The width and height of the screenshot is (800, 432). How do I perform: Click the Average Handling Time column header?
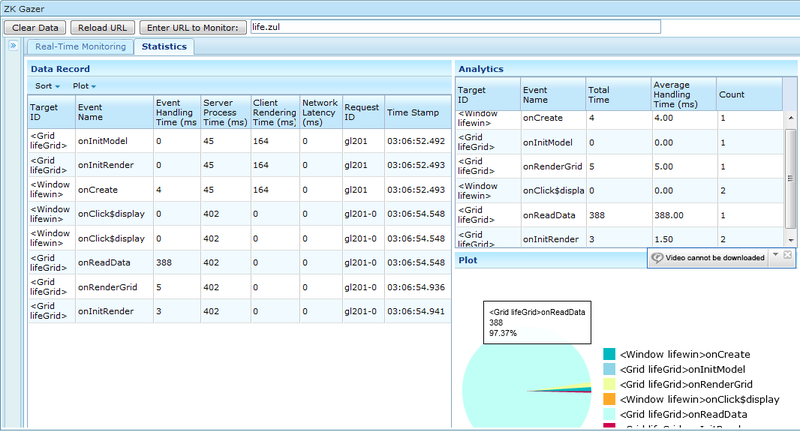680,94
